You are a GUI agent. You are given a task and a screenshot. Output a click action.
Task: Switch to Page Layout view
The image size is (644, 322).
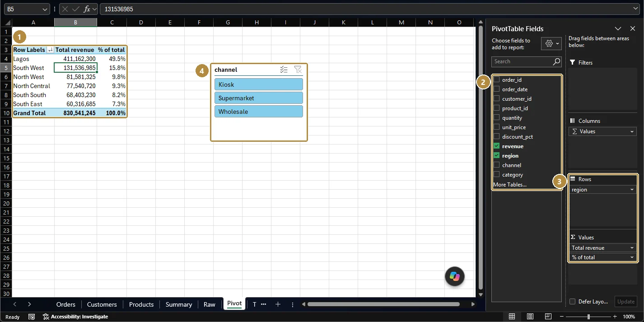(x=530, y=317)
